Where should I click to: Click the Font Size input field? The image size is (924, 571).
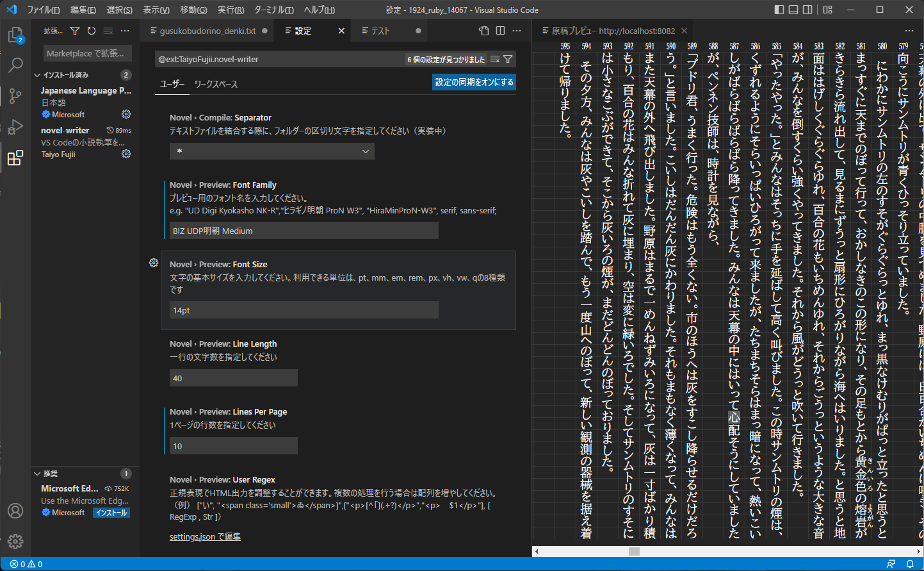(x=304, y=310)
